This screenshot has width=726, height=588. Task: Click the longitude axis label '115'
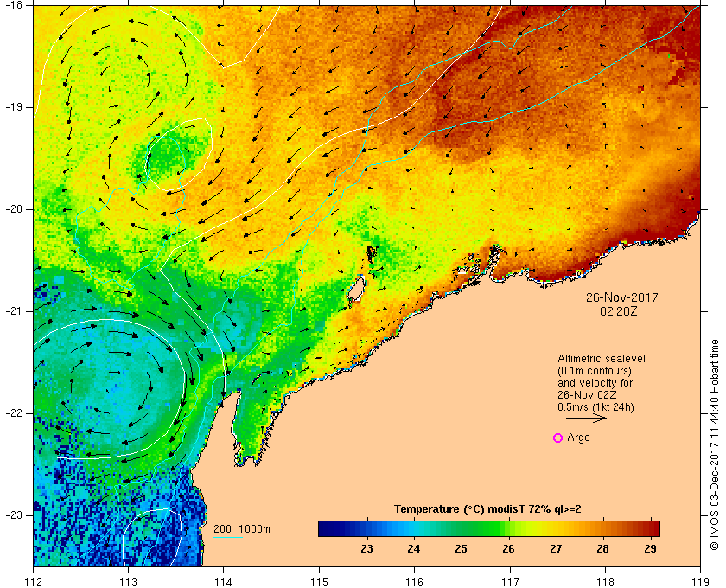pyautogui.click(x=319, y=582)
